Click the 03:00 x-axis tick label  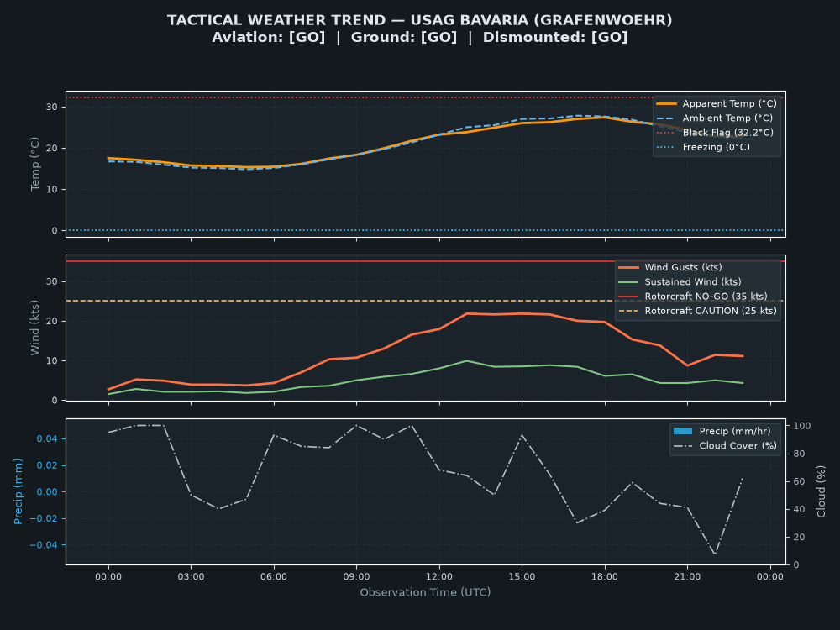pyautogui.click(x=192, y=577)
